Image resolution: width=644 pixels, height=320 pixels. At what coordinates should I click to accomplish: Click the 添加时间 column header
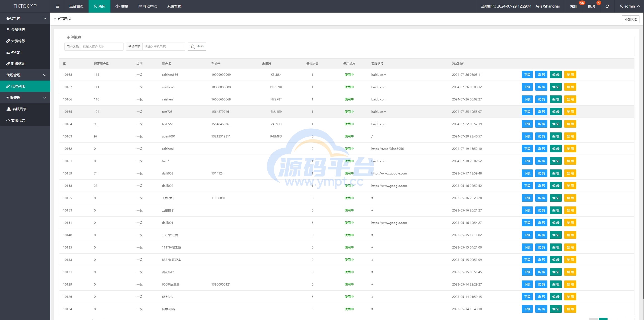[458, 63]
